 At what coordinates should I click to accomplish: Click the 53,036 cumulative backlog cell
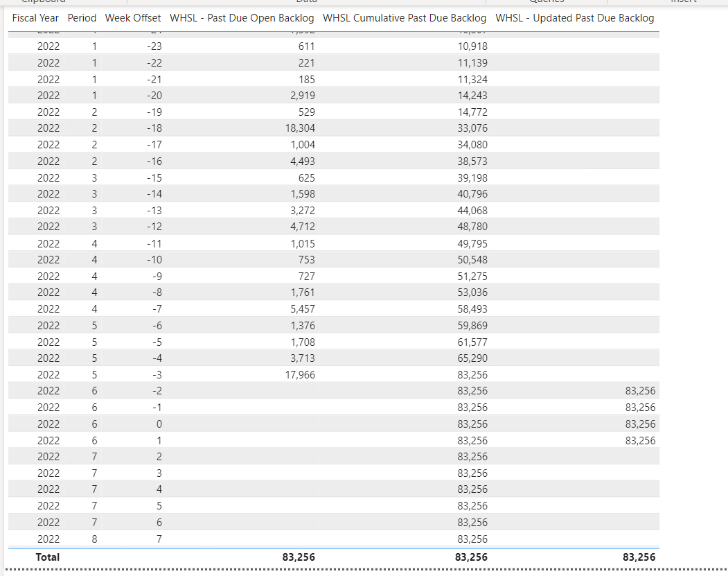[472, 293]
